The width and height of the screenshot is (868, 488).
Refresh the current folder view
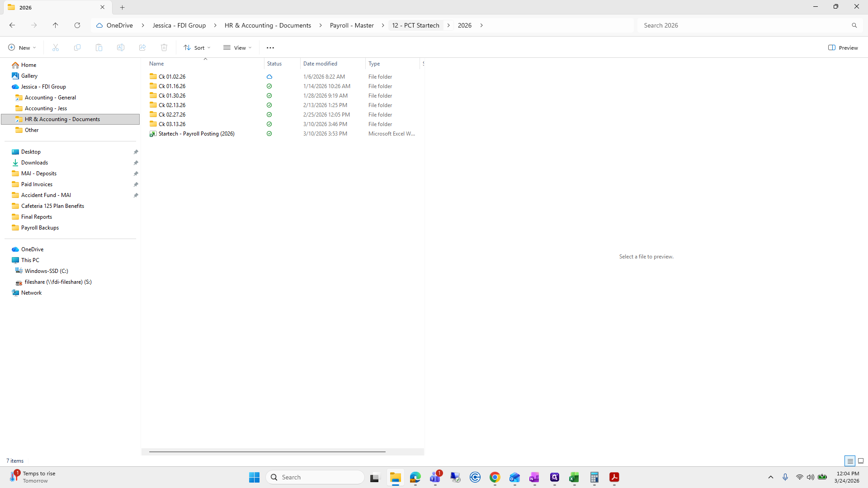pos(77,25)
